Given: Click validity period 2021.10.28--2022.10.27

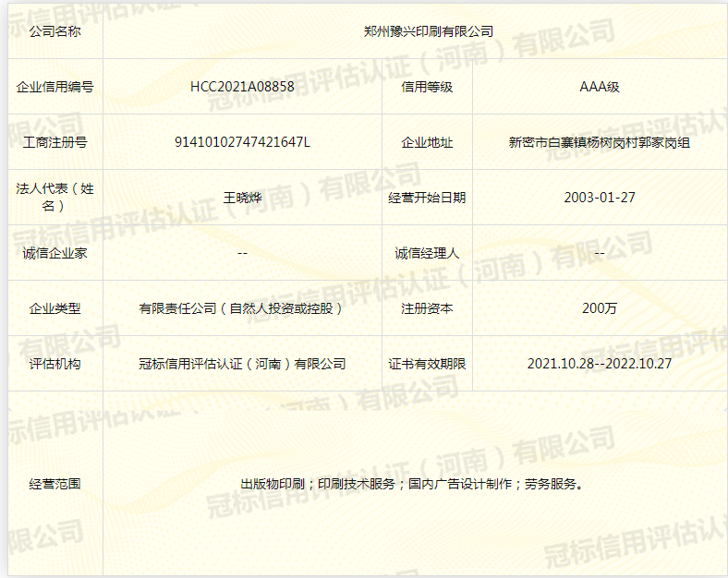Looking at the screenshot, I should coord(599,364).
